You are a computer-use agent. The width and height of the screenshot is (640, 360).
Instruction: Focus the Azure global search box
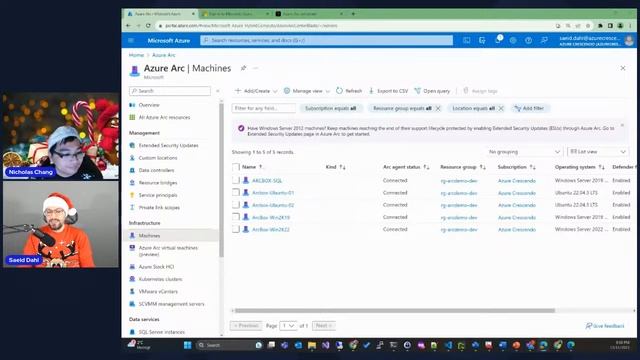[326, 40]
